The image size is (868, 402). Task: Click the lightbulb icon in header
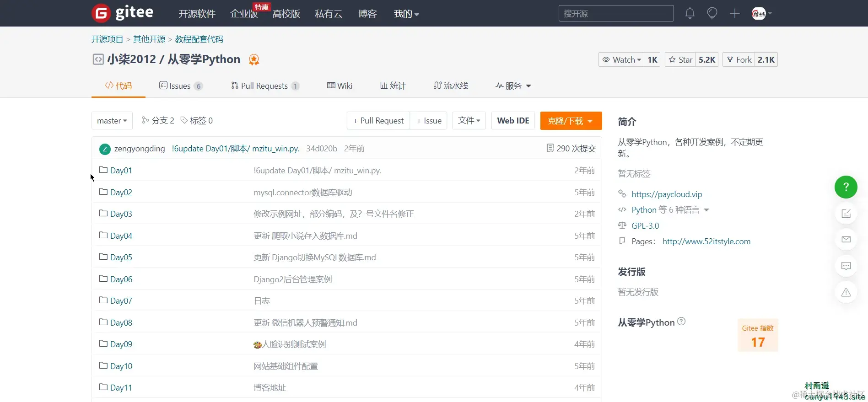[712, 13]
